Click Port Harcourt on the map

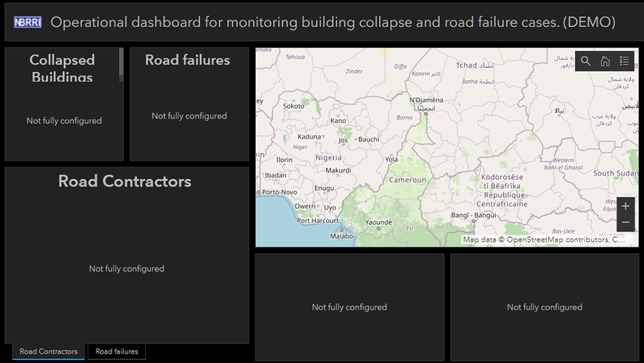click(x=317, y=220)
